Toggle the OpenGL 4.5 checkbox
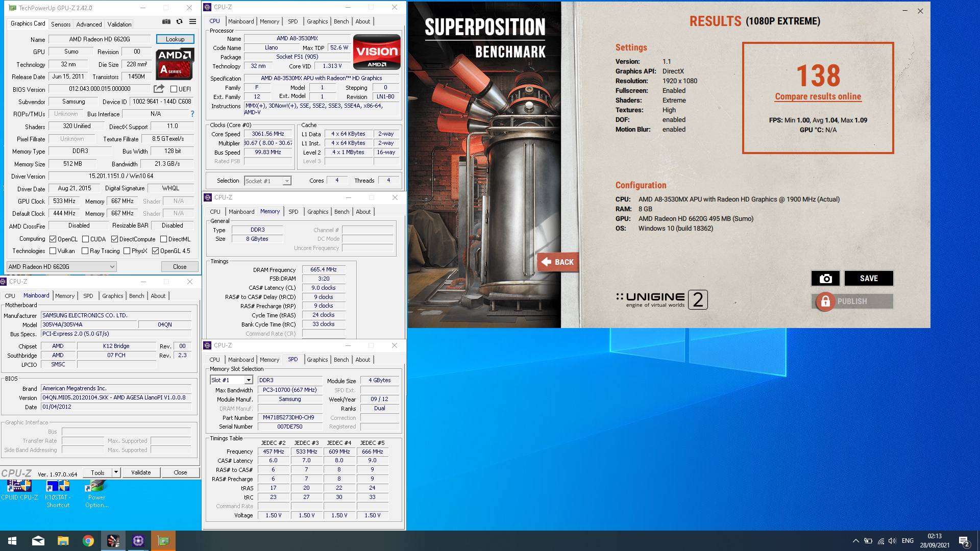980x551 pixels. [155, 251]
